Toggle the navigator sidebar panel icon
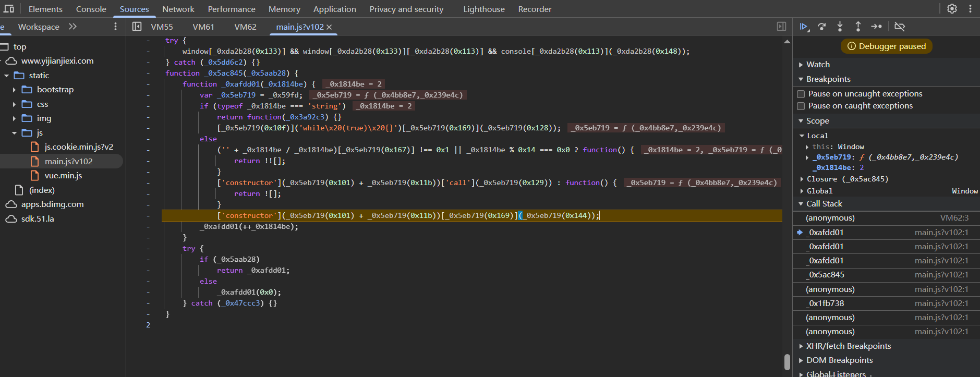The width and height of the screenshot is (980, 377). (x=137, y=27)
